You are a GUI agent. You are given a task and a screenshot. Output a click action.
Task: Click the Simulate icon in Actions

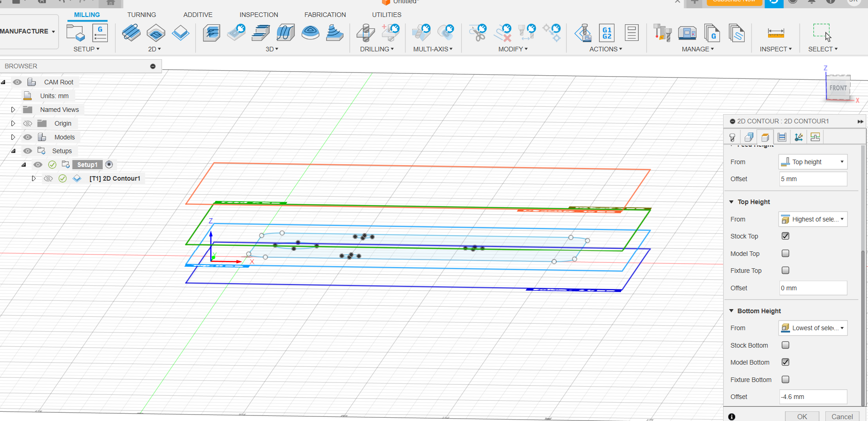click(x=583, y=33)
